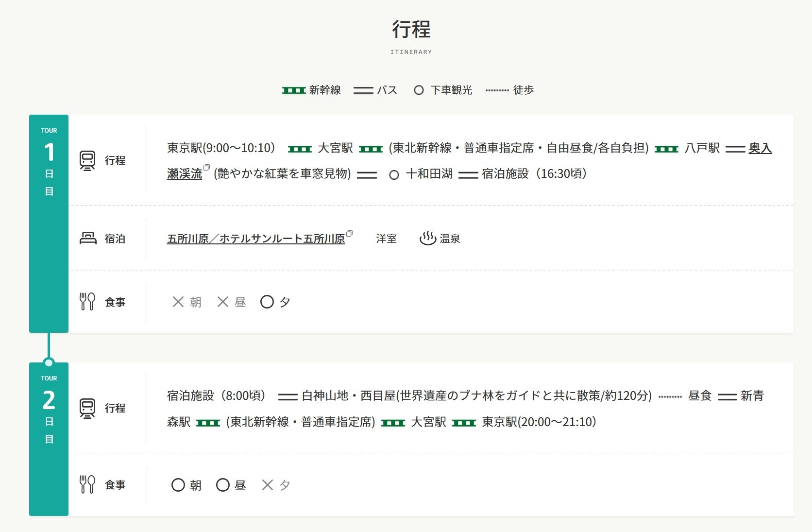Click Day 1 dinner 夕 circle mark
Viewport: 812px width, 532px height.
click(x=267, y=302)
